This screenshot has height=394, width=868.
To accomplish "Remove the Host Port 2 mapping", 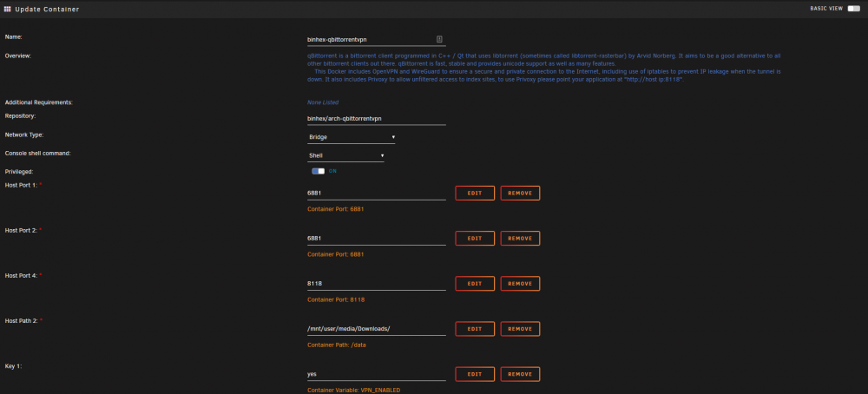I will click(x=520, y=238).
